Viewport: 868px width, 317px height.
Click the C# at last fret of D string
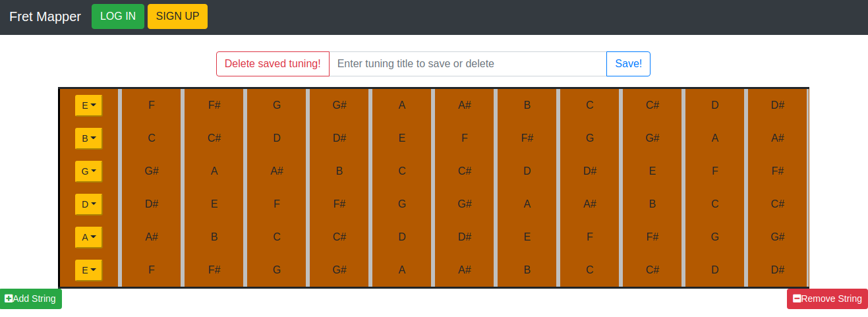point(778,204)
